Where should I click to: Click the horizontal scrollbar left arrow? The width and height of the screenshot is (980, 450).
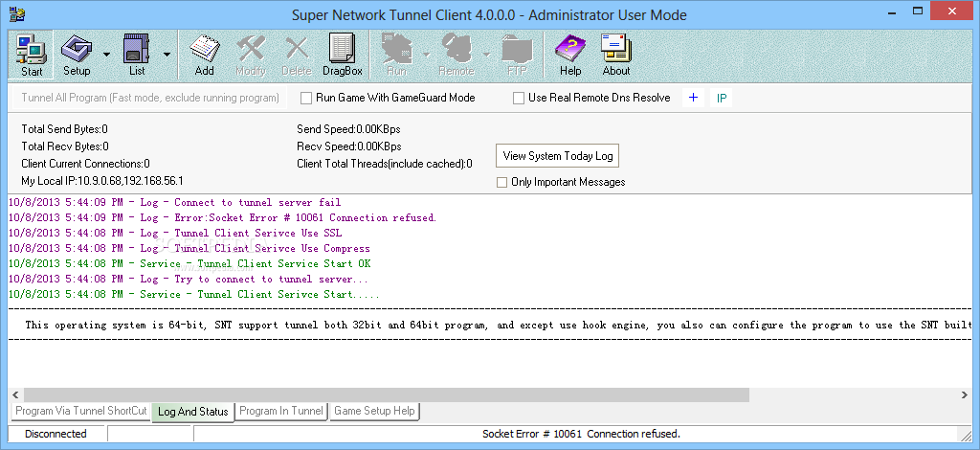click(15, 395)
